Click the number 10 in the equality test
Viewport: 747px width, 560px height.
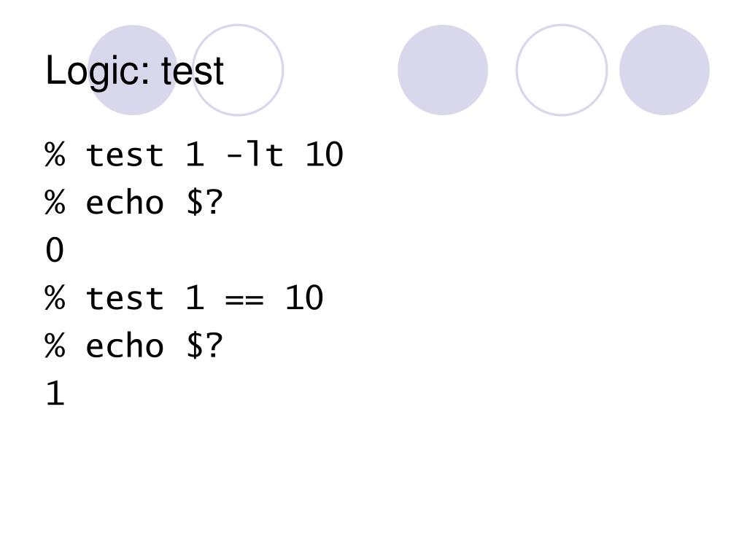point(304,298)
